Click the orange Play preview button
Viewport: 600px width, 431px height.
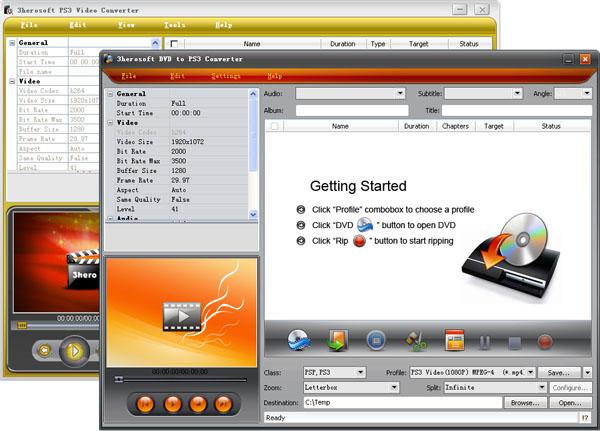(172, 403)
